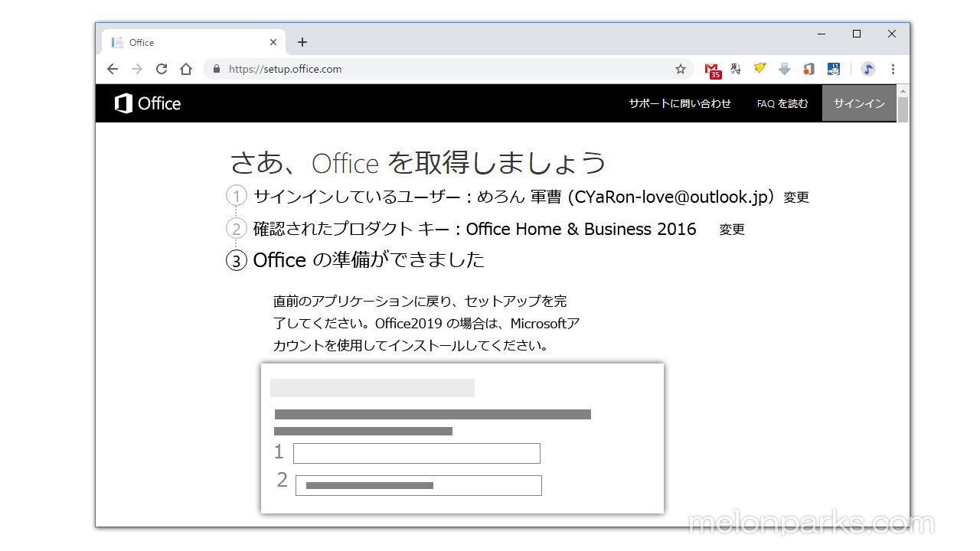Open the Office extension icon
Image resolution: width=980 pixels, height=551 pixels.
pyautogui.click(x=809, y=69)
